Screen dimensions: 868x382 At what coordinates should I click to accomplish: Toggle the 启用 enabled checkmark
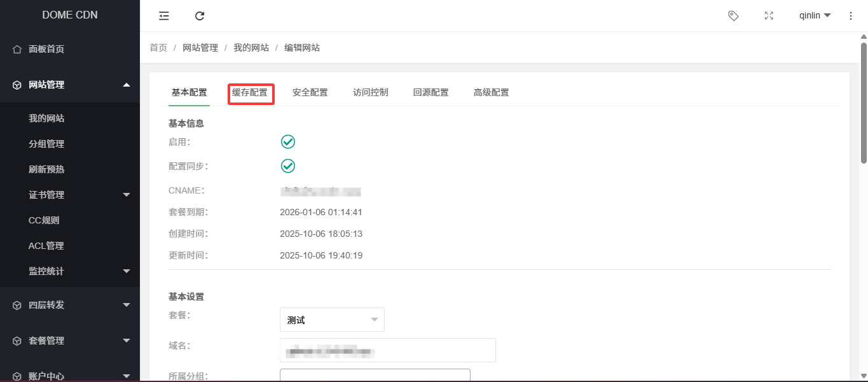288,142
